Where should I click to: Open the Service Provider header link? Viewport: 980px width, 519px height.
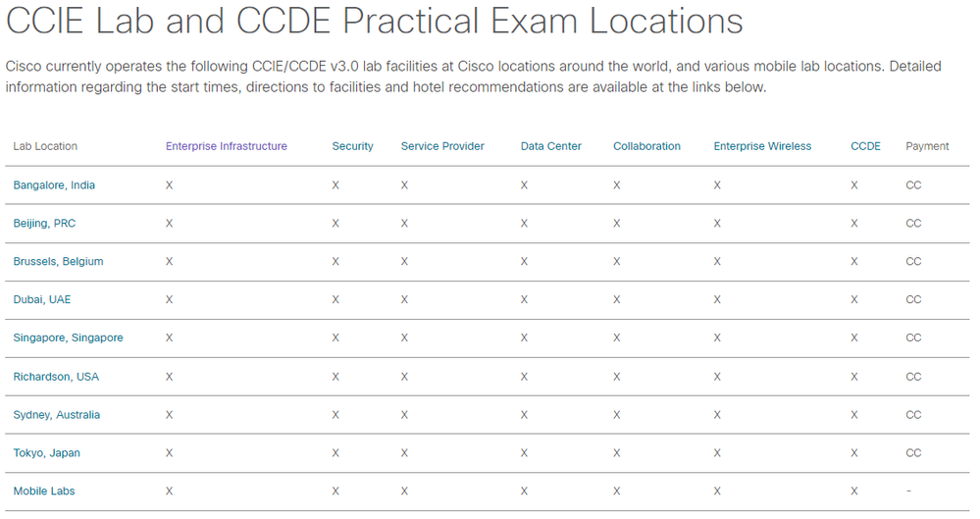point(442,146)
